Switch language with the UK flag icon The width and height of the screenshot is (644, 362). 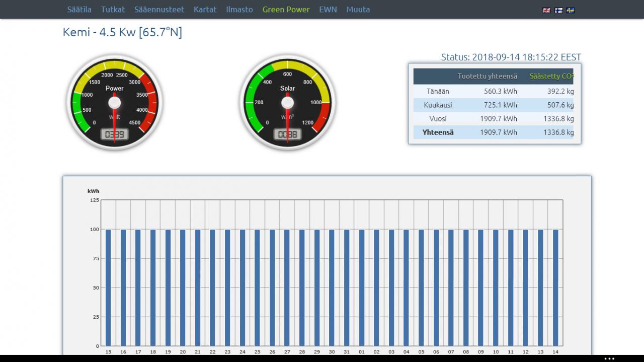pyautogui.click(x=546, y=10)
